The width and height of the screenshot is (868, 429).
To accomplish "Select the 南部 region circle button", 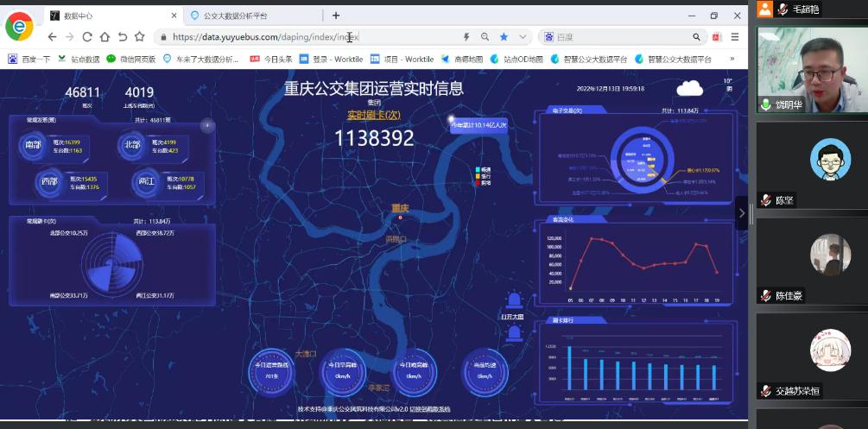I will tap(34, 145).
